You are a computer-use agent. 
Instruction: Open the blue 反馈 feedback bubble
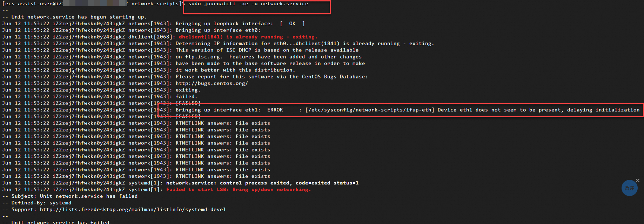click(x=629, y=188)
